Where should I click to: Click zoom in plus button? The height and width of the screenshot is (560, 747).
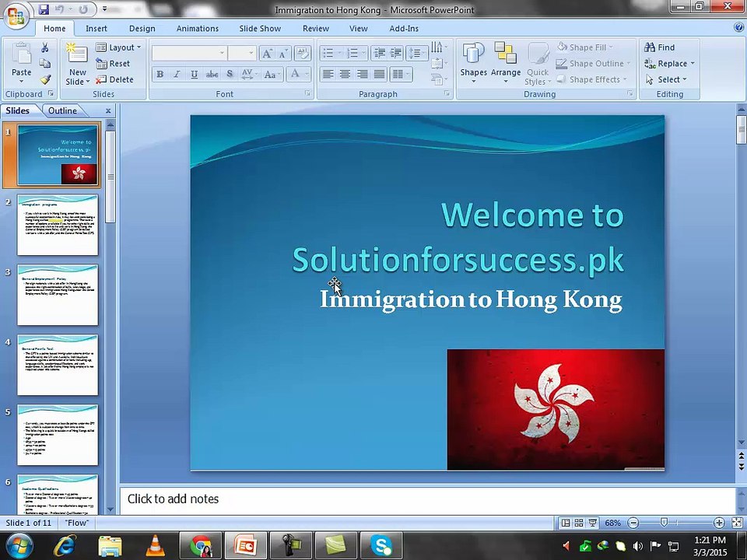719,523
